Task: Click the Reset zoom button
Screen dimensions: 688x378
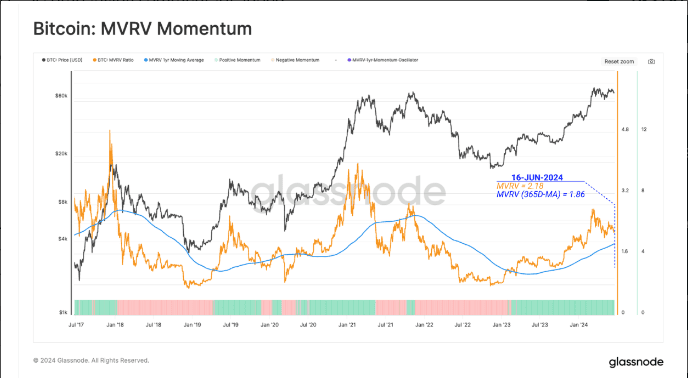Action: tap(619, 62)
